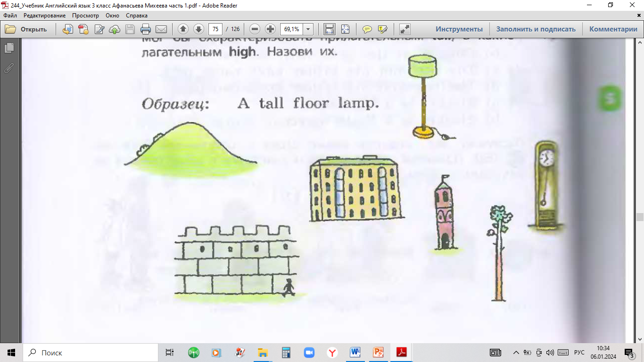This screenshot has height=362, width=644.
Task: Open the Просмотр menu
Action: pyautogui.click(x=85, y=16)
